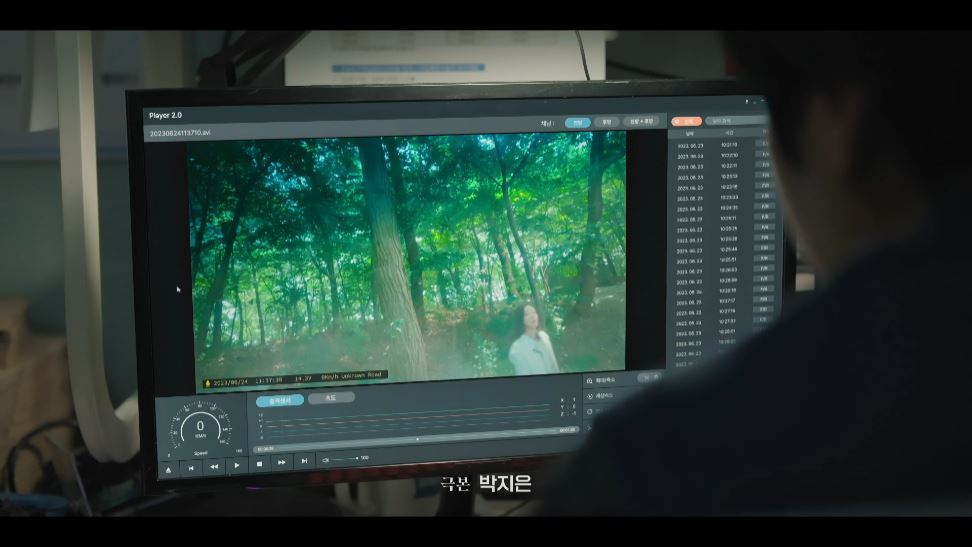The height and width of the screenshot is (547, 972).
Task: Mute audio with the speaker icon
Action: pyautogui.click(x=325, y=460)
